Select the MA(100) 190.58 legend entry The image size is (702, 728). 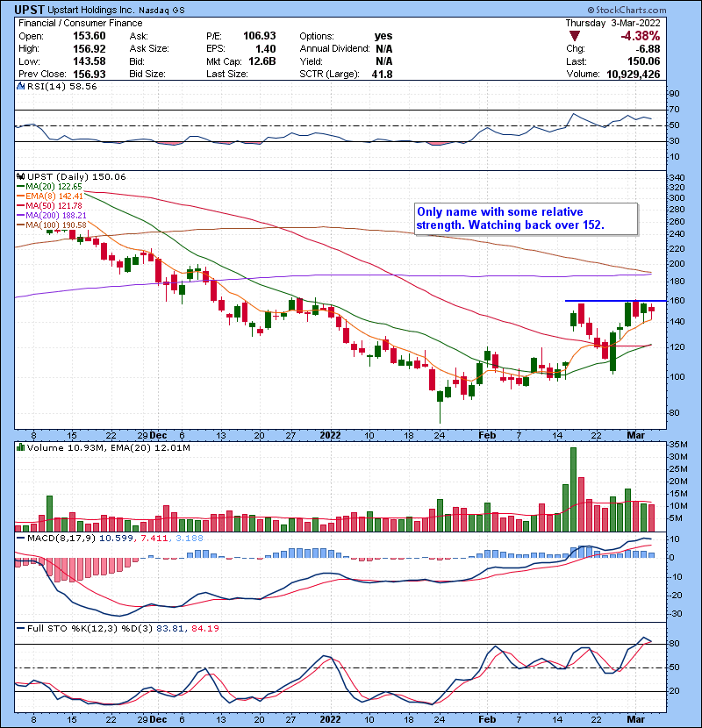pyautogui.click(x=52, y=225)
